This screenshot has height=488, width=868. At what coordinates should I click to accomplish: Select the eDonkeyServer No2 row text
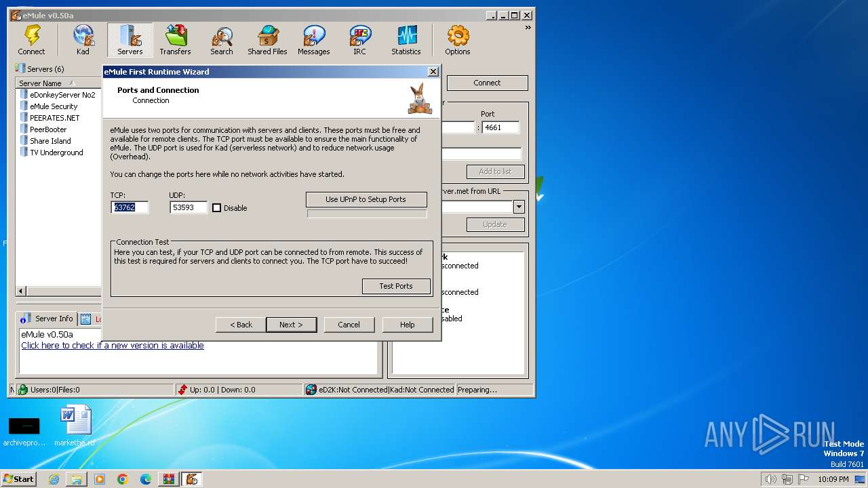click(62, 95)
